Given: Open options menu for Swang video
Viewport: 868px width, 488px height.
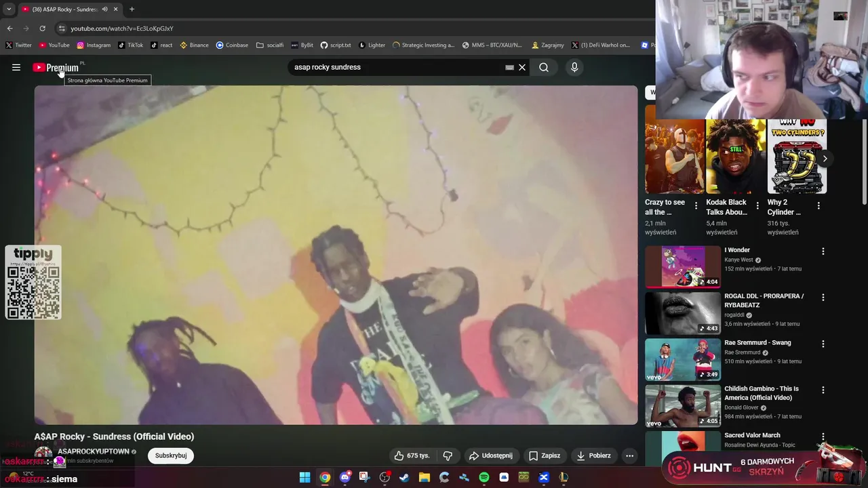Looking at the screenshot, I should (x=823, y=344).
